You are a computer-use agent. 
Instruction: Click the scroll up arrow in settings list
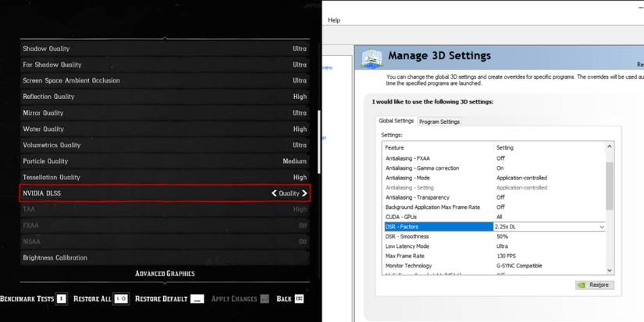pyautogui.click(x=609, y=147)
